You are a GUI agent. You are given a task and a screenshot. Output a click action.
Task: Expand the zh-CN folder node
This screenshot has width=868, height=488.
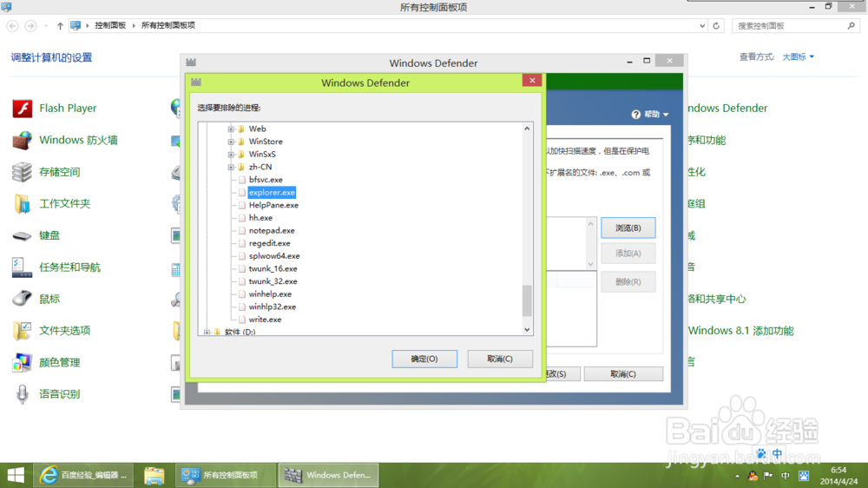(x=232, y=167)
